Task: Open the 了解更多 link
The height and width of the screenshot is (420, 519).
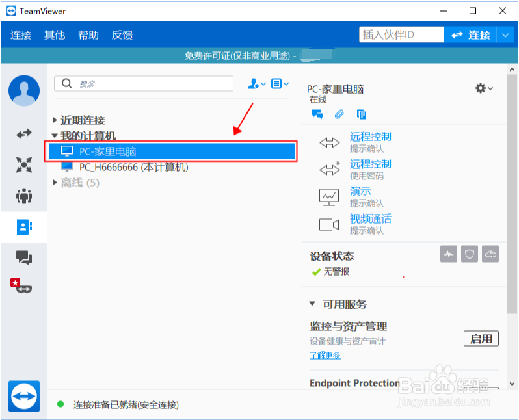Action: [325, 356]
